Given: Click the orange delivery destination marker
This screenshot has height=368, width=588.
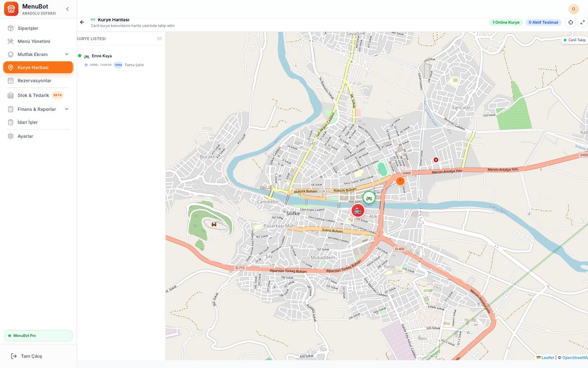Looking at the screenshot, I should (400, 181).
